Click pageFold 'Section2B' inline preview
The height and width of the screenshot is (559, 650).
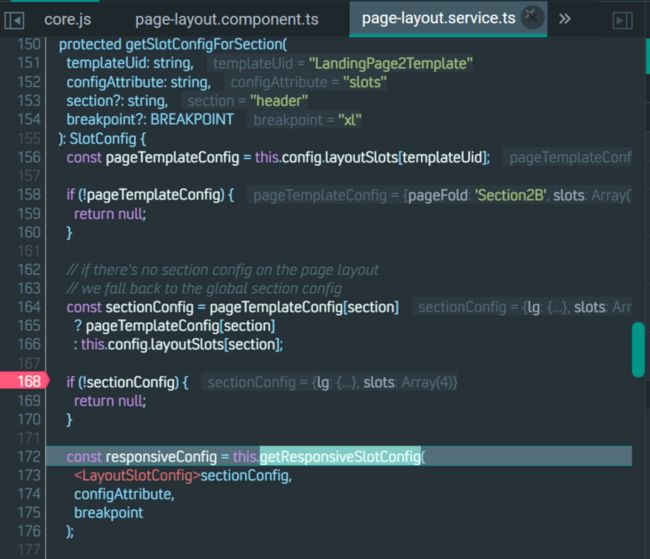tap(477, 195)
